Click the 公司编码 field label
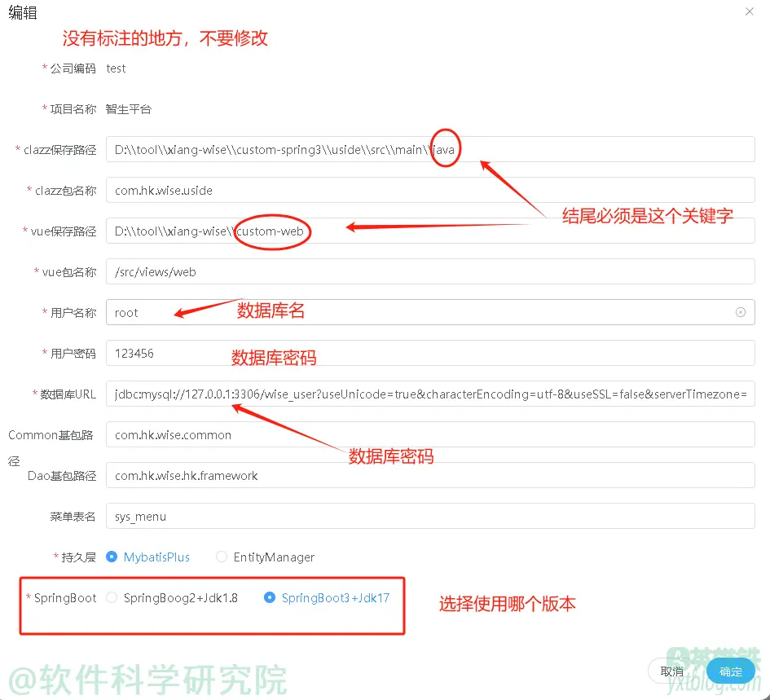The width and height of the screenshot is (770, 700). tap(73, 68)
